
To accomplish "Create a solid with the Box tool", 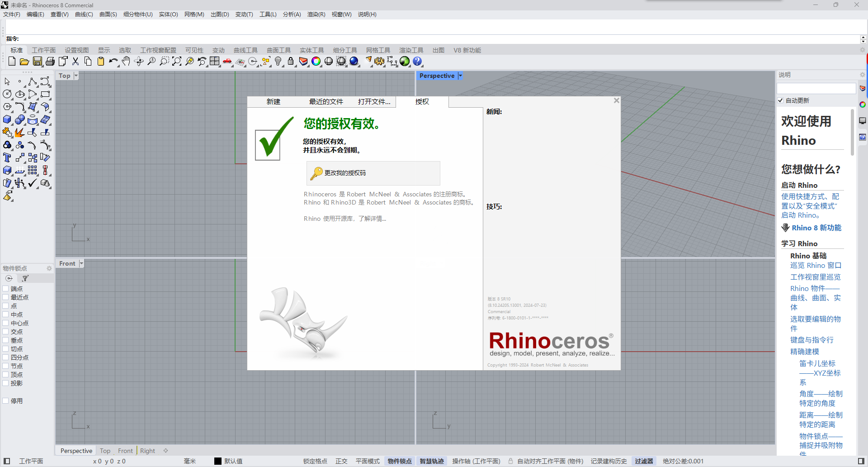I will (7, 119).
